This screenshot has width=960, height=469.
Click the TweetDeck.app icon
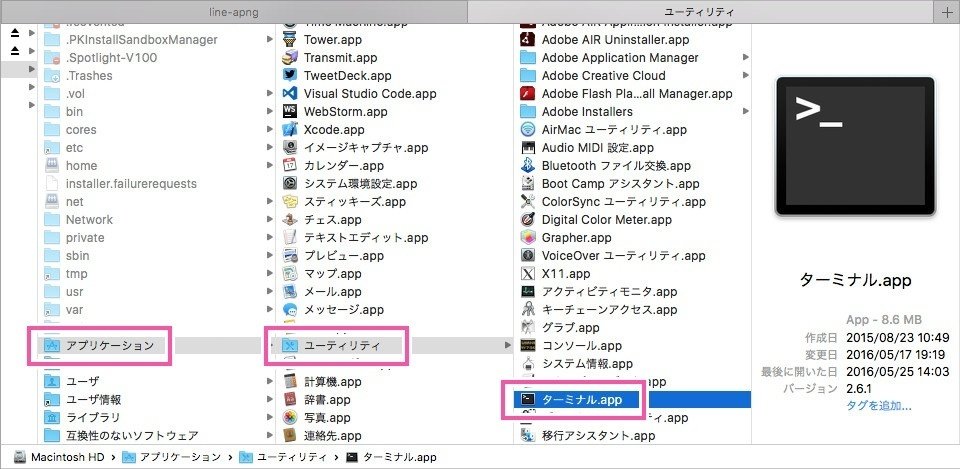tap(290, 76)
